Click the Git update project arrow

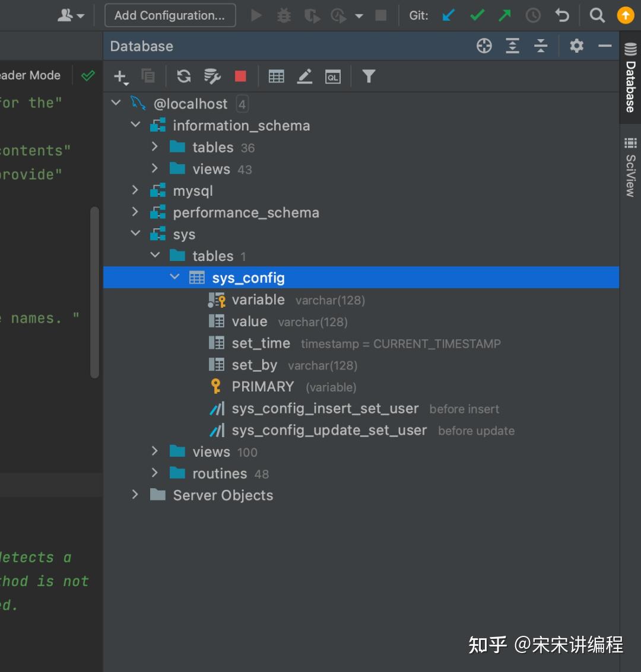tap(449, 15)
